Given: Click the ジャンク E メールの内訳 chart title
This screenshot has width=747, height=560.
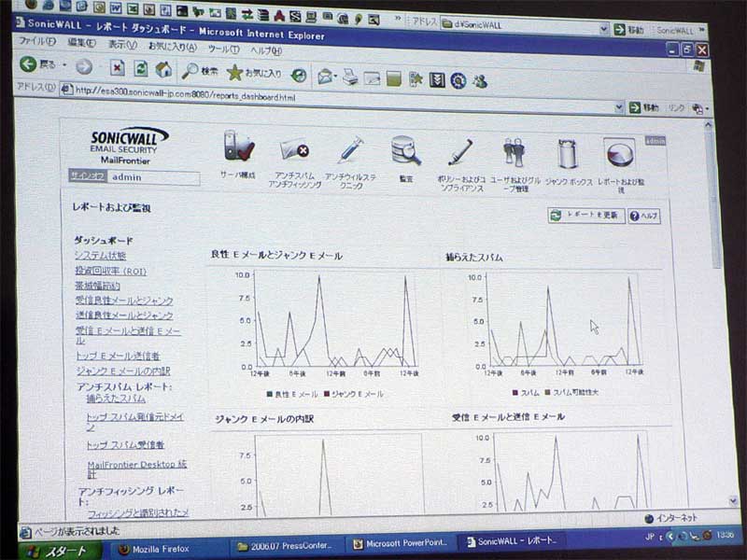Looking at the screenshot, I should pyautogui.click(x=264, y=419).
